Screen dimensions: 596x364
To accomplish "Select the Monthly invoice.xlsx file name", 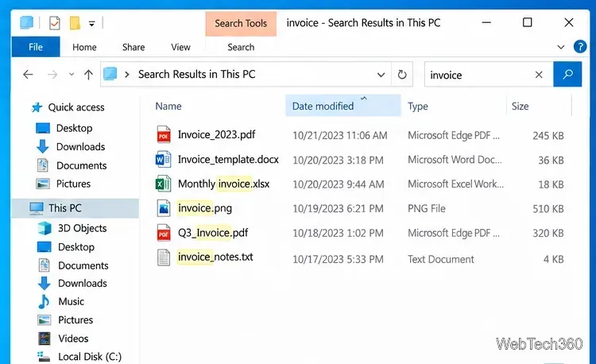I will point(223,184).
